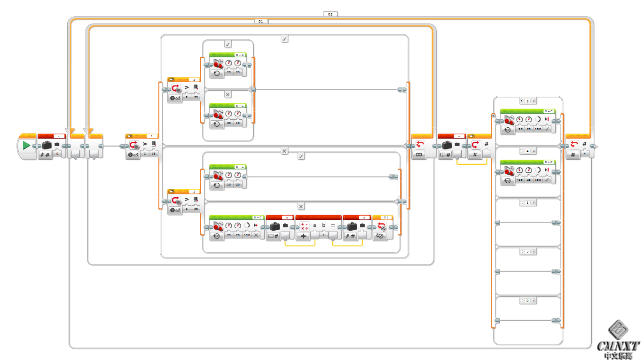
Task: Open the mode selector of the port 1 Switch
Action: tap(133, 155)
